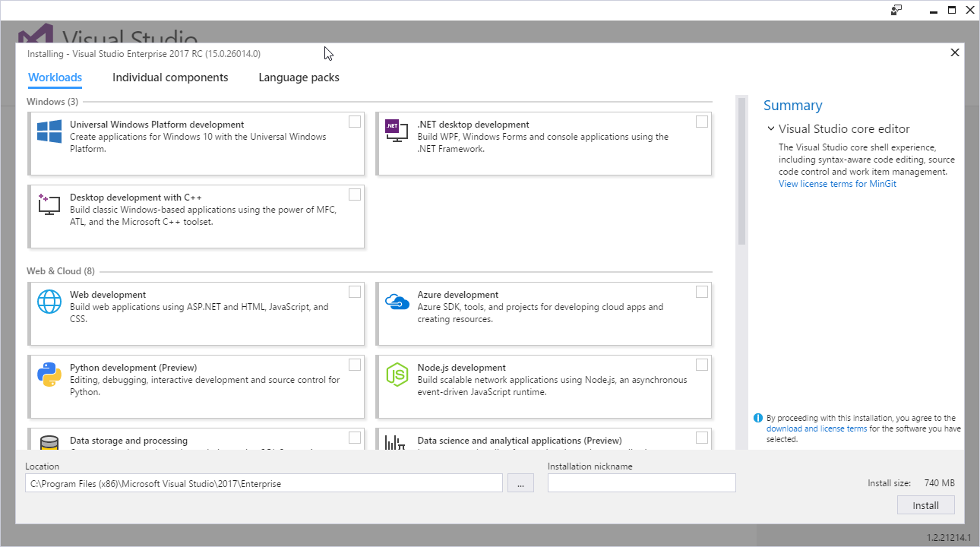Open the View license terms for MinGit link
Image resolution: width=980 pixels, height=547 pixels.
(836, 183)
